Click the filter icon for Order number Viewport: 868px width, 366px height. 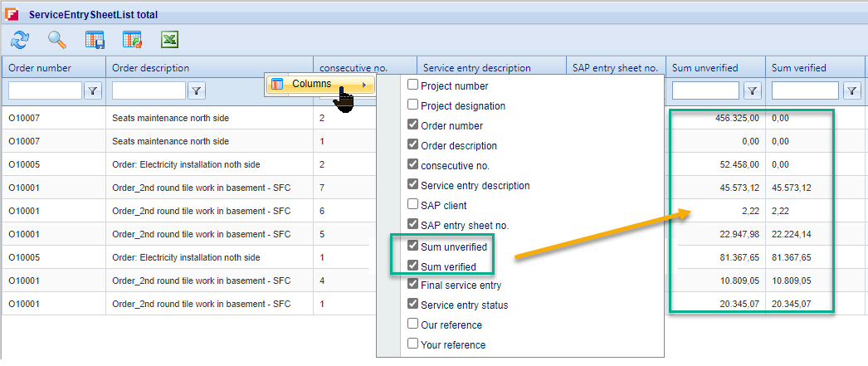pyautogui.click(x=93, y=90)
